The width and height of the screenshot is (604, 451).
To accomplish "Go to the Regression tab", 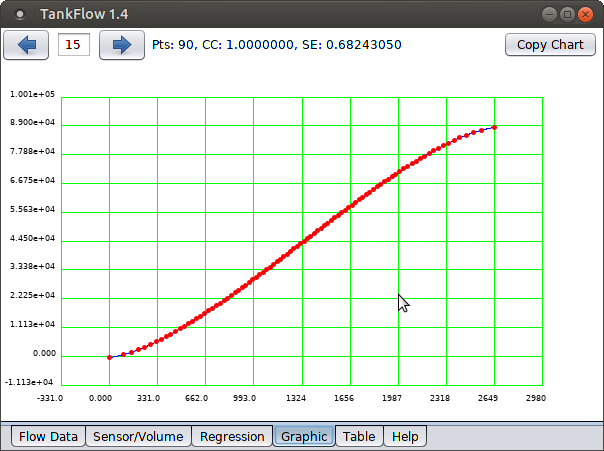I will pos(232,436).
